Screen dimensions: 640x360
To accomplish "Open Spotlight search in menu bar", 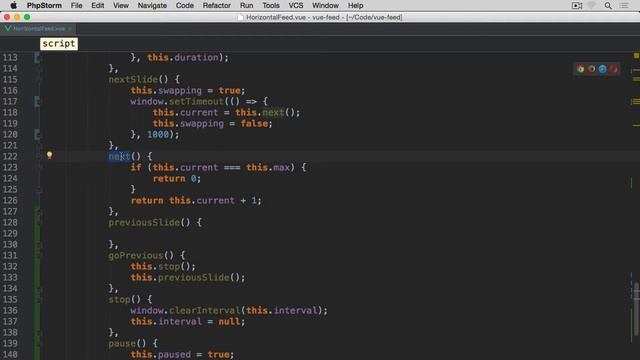I will [608, 6].
